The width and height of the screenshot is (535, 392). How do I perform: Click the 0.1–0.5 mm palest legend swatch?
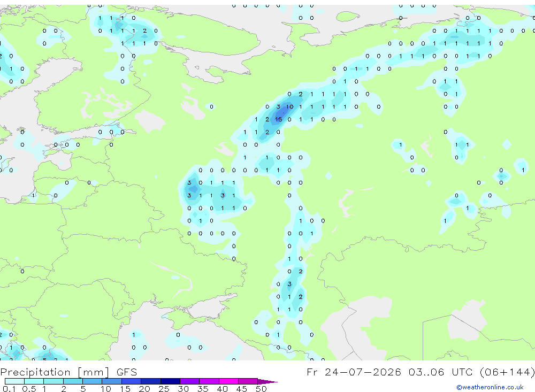pyautogui.click(x=14, y=381)
